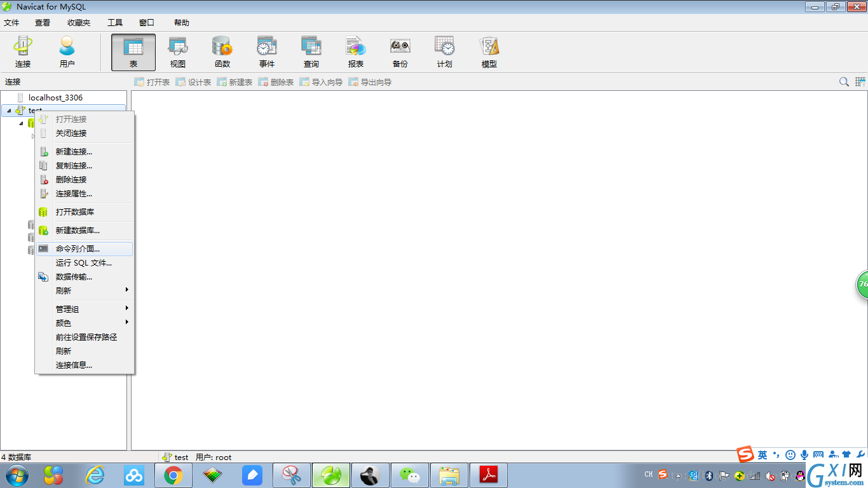Choose 运行 SQL 文件... in the context menu
This screenshot has width=868, height=488.
pyautogui.click(x=85, y=263)
